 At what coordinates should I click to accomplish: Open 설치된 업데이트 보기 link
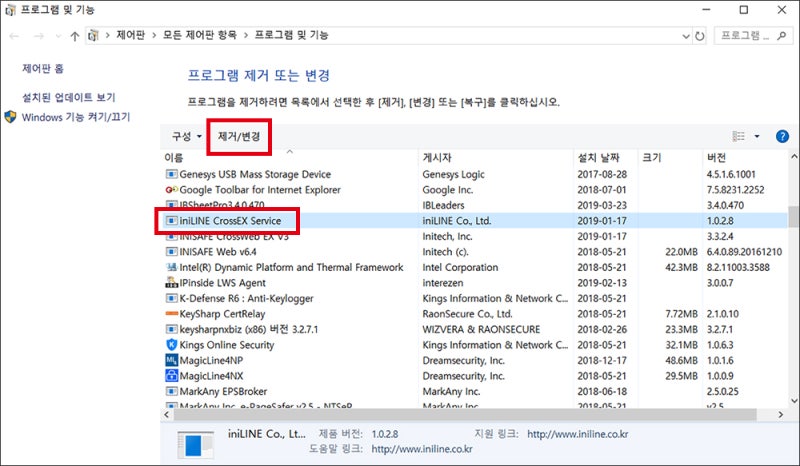pyautogui.click(x=68, y=97)
